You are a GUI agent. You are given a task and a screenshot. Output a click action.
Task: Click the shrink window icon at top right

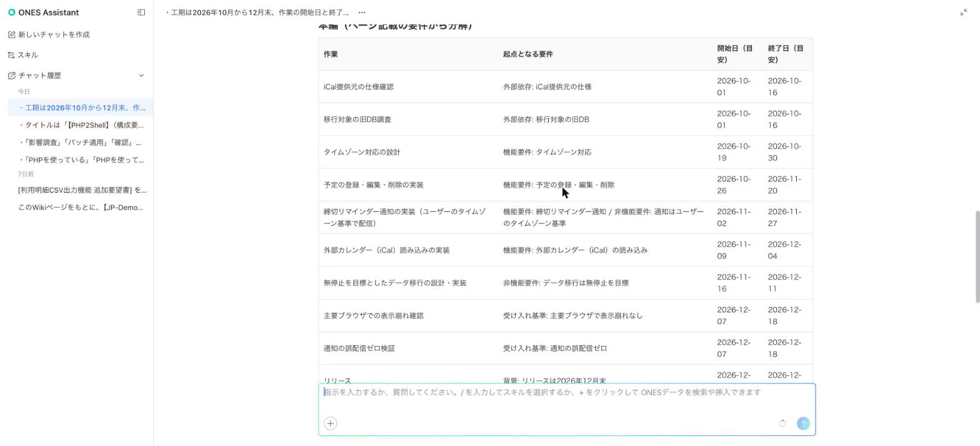coord(963,13)
